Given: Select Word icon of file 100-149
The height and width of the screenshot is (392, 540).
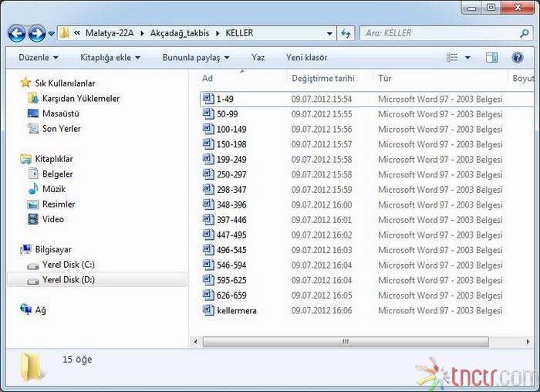Looking at the screenshot, I should pyautogui.click(x=208, y=129).
